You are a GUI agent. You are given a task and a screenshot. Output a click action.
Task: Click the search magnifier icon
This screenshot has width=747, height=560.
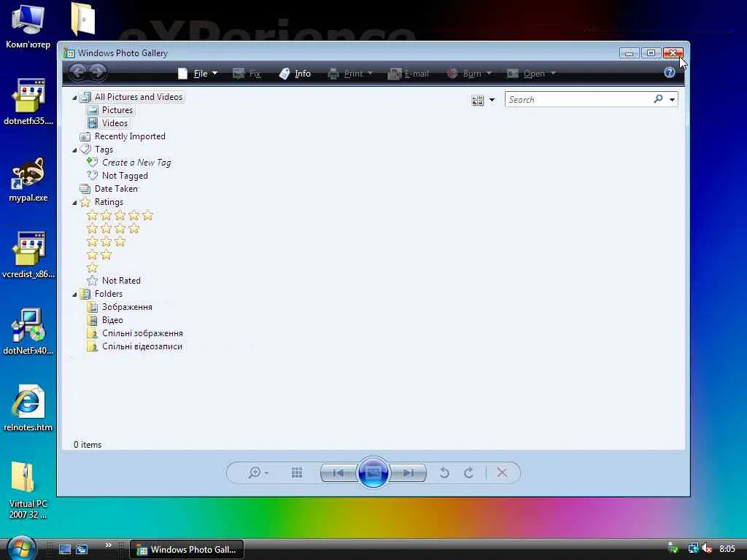658,99
